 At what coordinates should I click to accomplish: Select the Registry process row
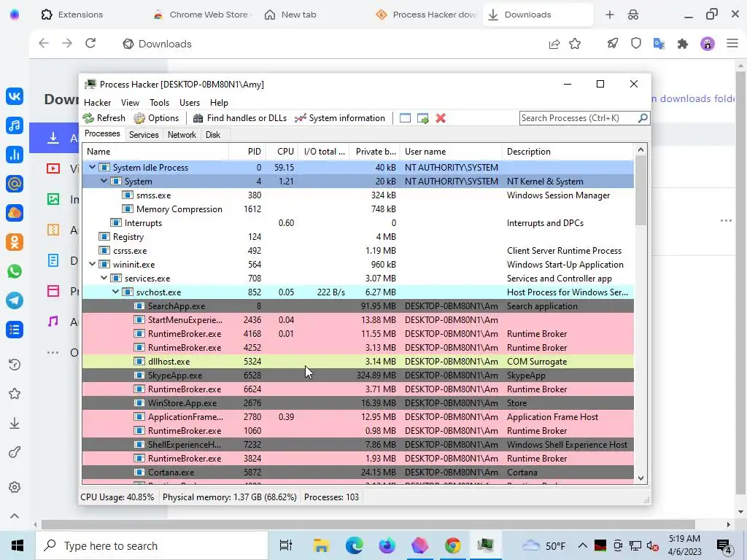[357, 237]
